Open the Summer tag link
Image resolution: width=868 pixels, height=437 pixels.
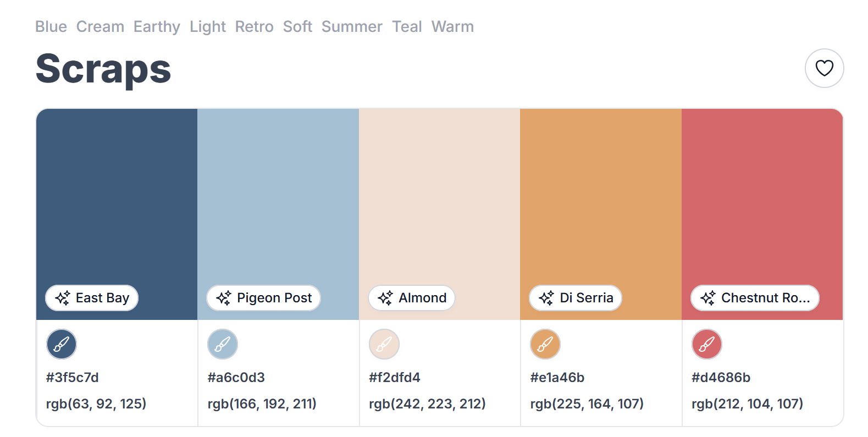(x=352, y=26)
